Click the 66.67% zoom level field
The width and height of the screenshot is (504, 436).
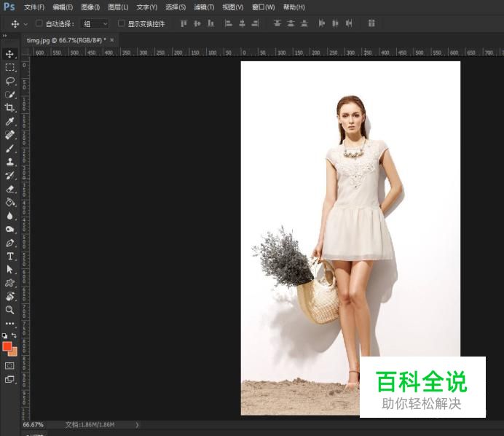click(x=34, y=424)
